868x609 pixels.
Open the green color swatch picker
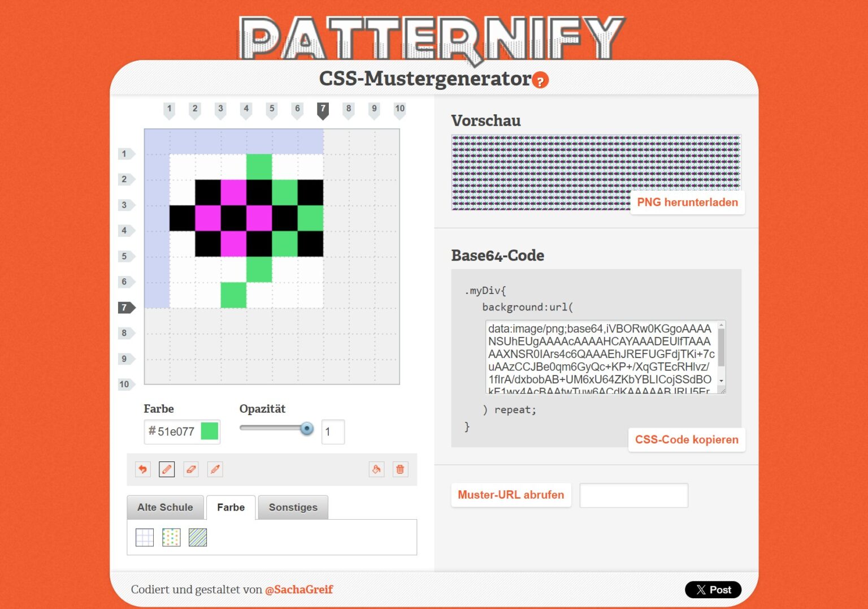coord(210,431)
